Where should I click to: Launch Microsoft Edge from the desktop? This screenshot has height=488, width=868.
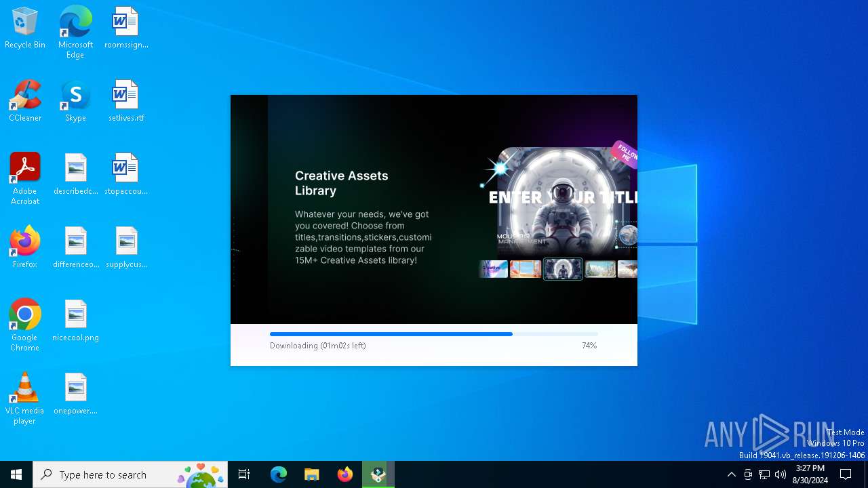click(x=75, y=32)
